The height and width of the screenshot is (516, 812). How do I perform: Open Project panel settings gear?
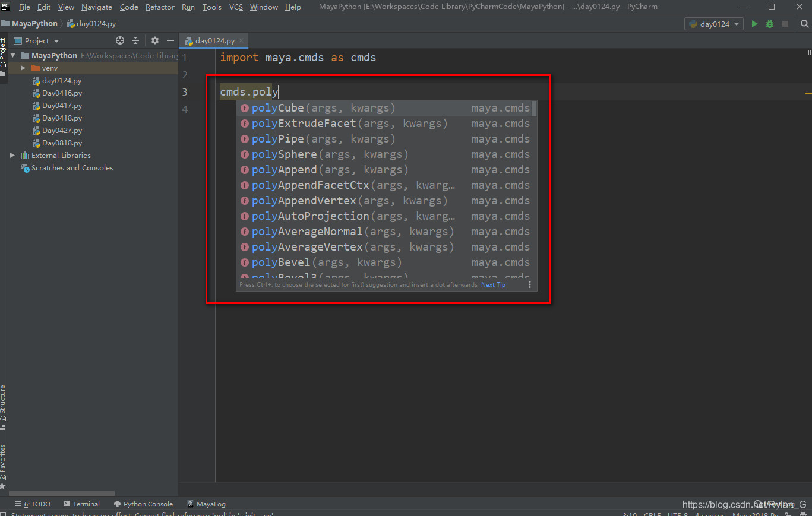tap(155, 40)
